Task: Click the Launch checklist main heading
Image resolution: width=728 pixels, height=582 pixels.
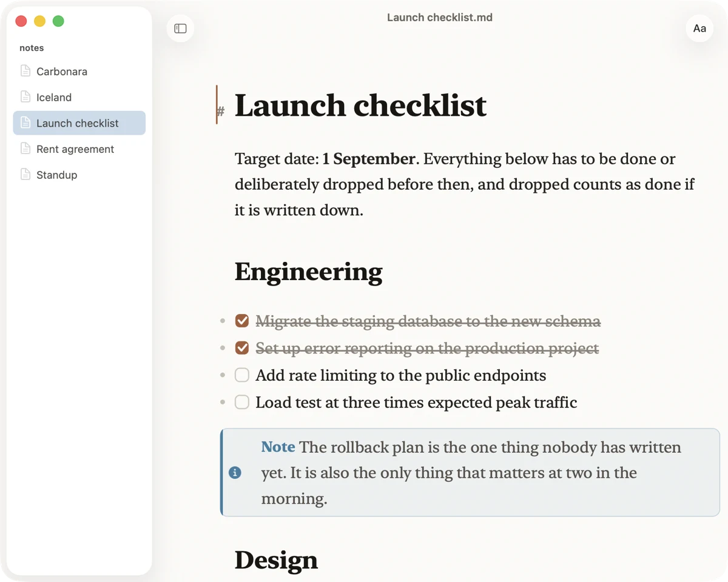Action: click(360, 105)
